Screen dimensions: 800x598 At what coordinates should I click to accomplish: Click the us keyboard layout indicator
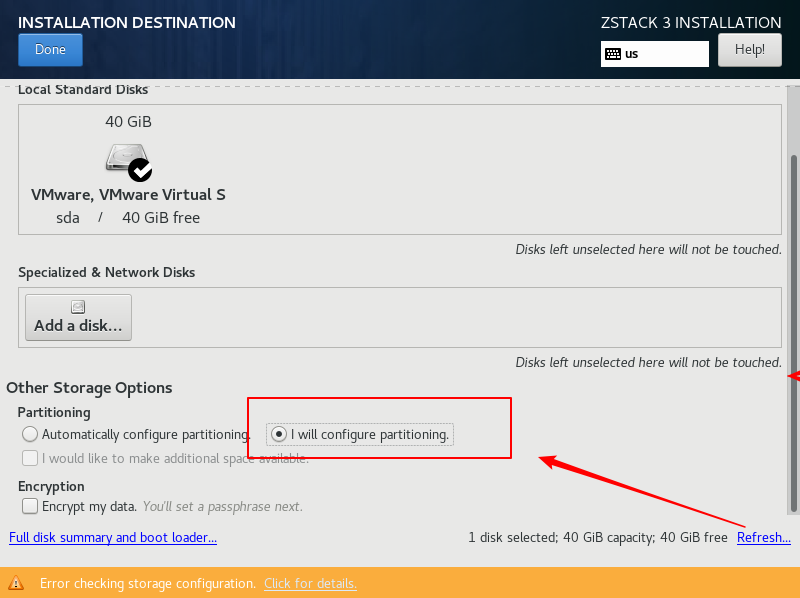tap(655, 54)
